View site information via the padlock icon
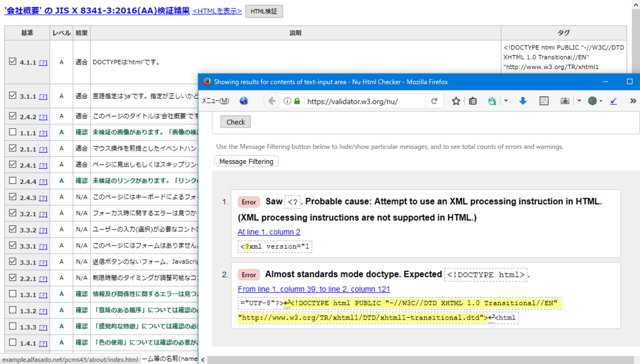Viewport: 640px width, 364px height. pos(297,101)
